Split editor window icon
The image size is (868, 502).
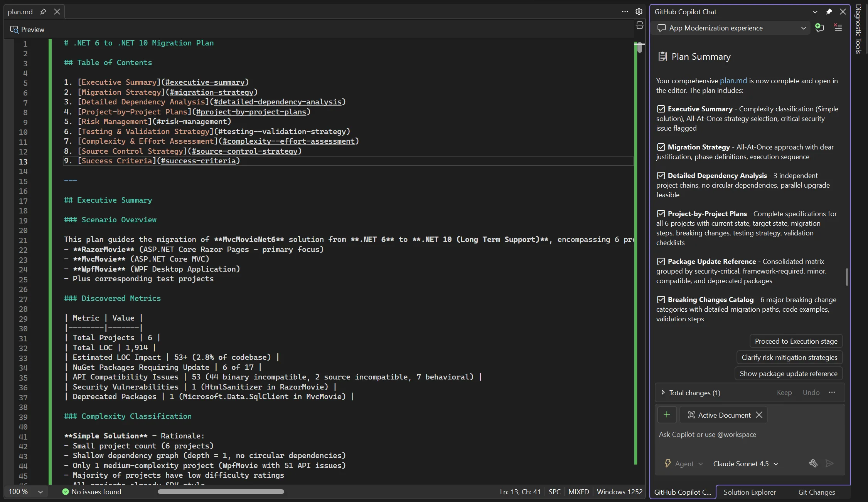click(639, 26)
